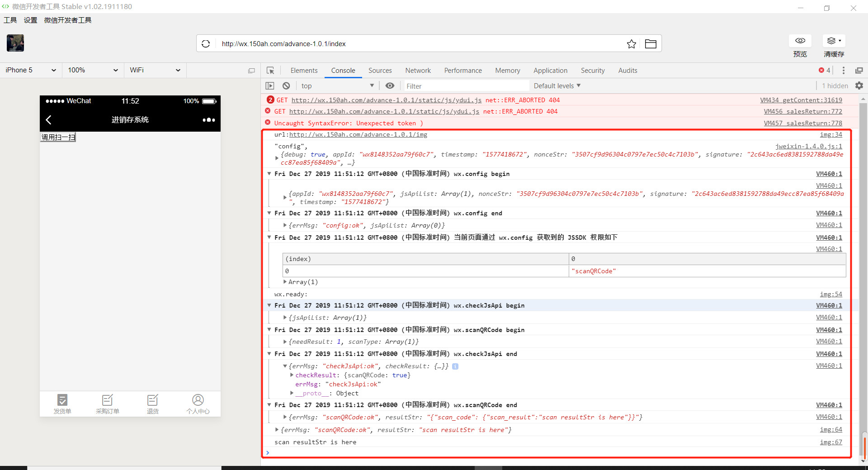
Task: Open console settings gear icon
Action: (859, 85)
